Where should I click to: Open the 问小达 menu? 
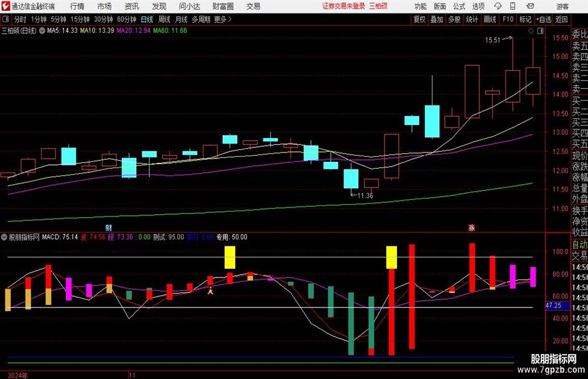189,6
